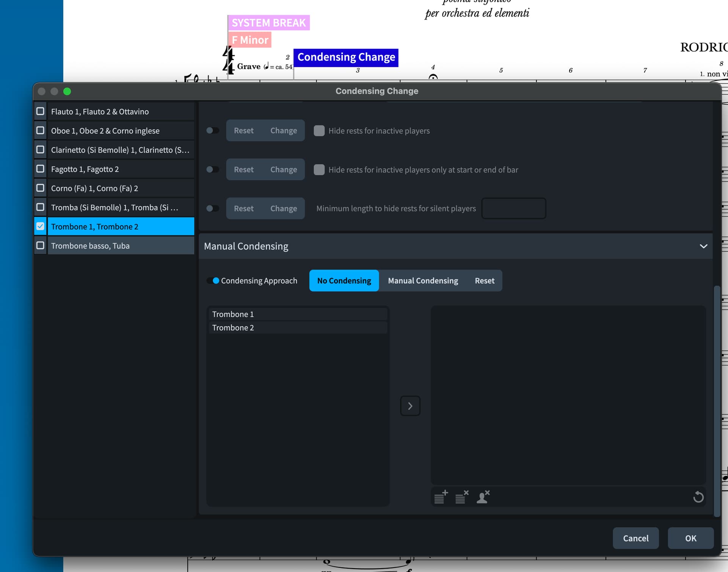
Task: Uncheck Trombone 1, Trombone 2 checkbox
Action: click(x=40, y=226)
